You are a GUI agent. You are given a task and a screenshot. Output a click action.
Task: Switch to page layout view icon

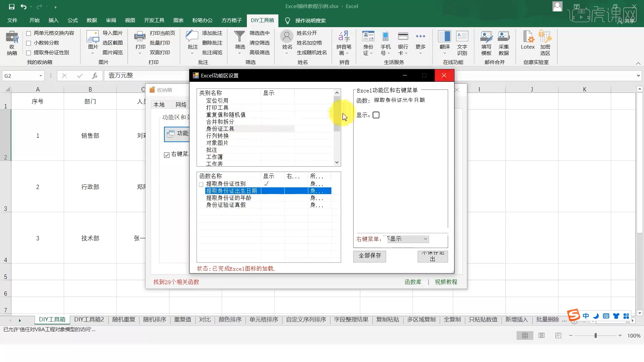click(x=541, y=336)
